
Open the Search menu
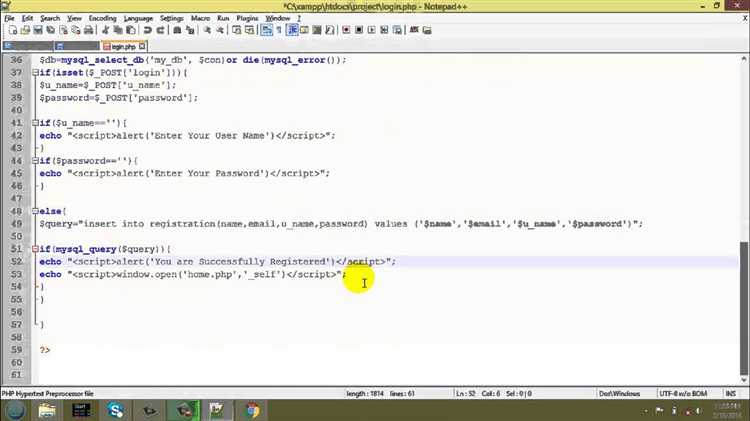tap(50, 18)
